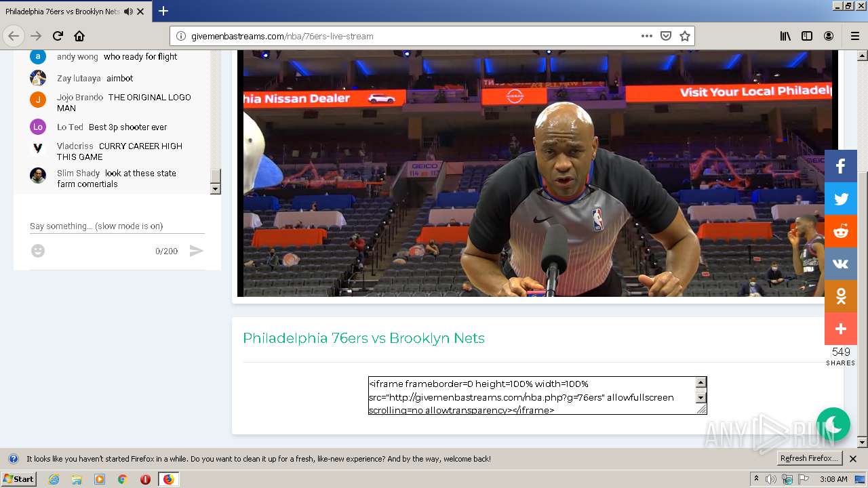
Task: Go back to previous page
Action: tap(14, 36)
